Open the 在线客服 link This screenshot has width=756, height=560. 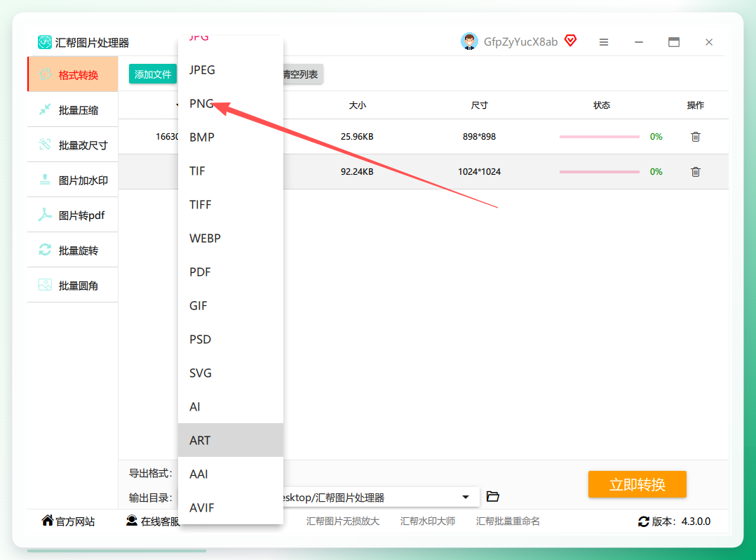153,521
